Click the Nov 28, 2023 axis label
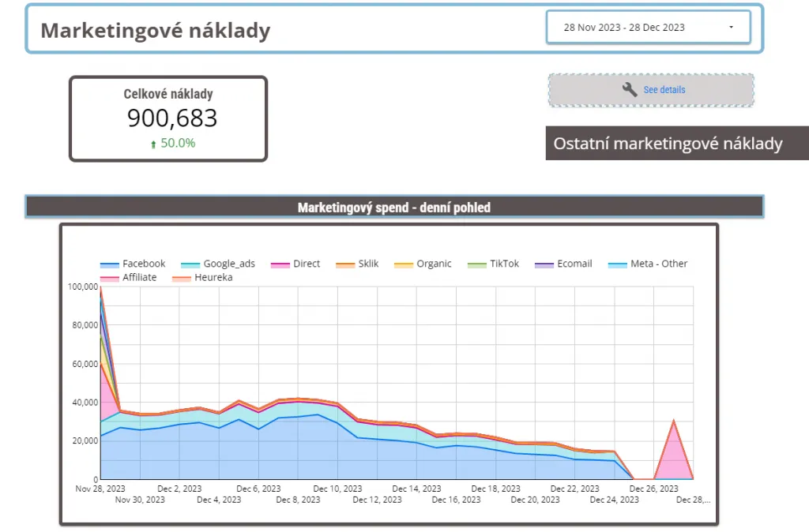The image size is (809, 532). tap(100, 488)
